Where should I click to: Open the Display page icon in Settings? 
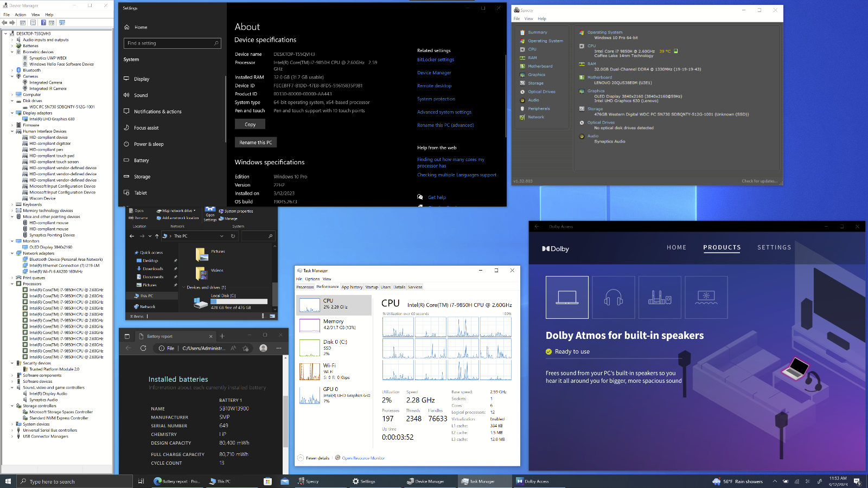tap(126, 79)
